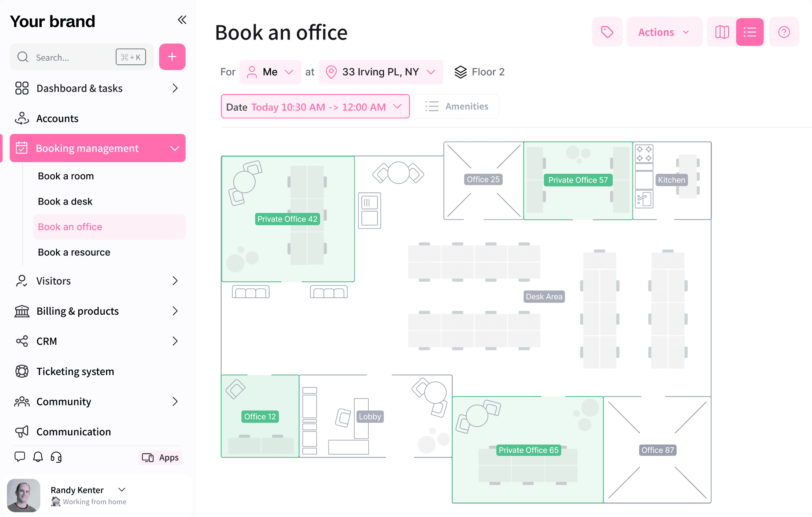
Task: Collapse the Booking management section
Action: tap(175, 148)
